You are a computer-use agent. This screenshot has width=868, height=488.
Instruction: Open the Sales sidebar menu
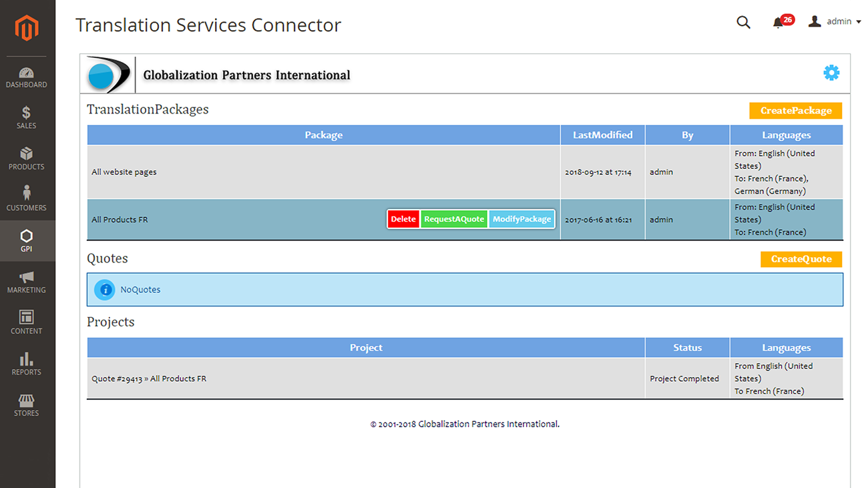[27, 118]
